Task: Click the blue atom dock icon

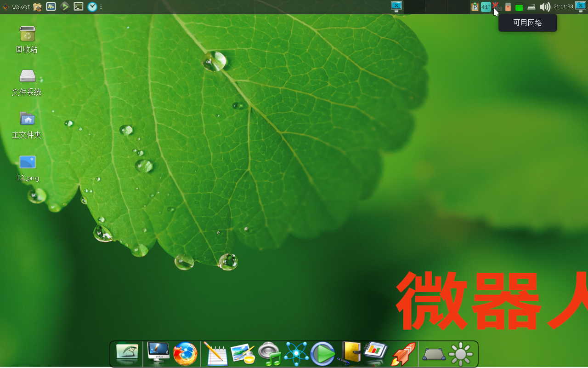Action: 296,354
